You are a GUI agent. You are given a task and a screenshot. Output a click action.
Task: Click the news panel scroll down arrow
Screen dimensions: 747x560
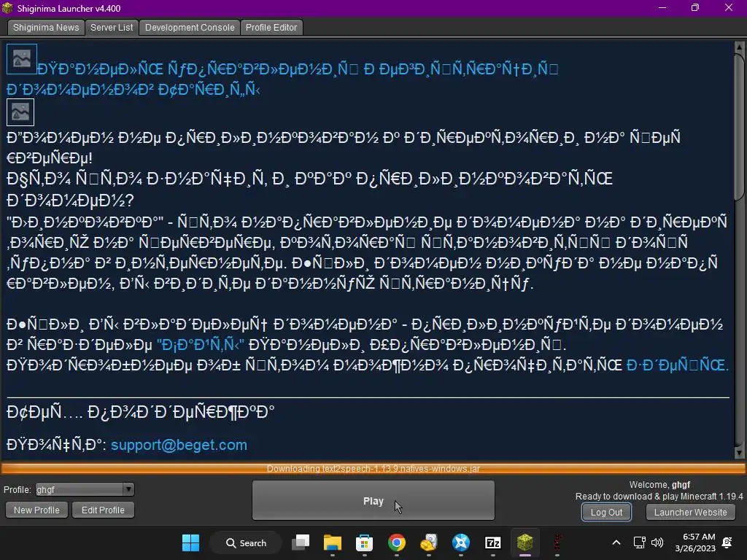click(x=740, y=453)
